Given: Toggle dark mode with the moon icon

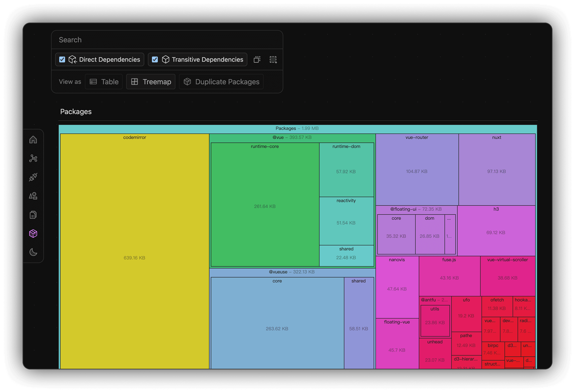Looking at the screenshot, I should tap(33, 252).
